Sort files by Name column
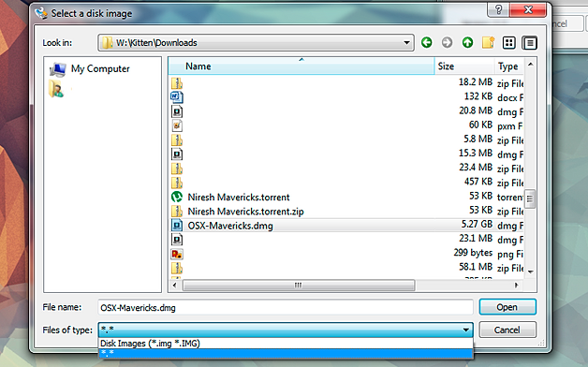Image resolution: width=588 pixels, height=367 pixels. (301, 66)
